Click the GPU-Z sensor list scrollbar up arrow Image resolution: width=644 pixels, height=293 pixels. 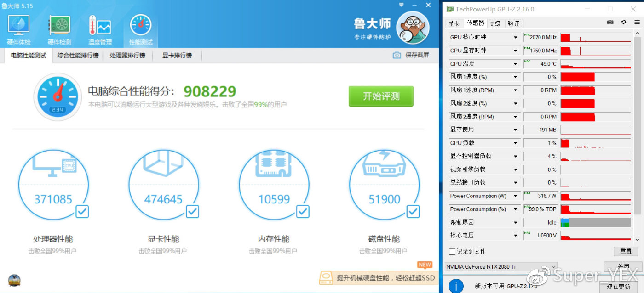[x=638, y=33]
